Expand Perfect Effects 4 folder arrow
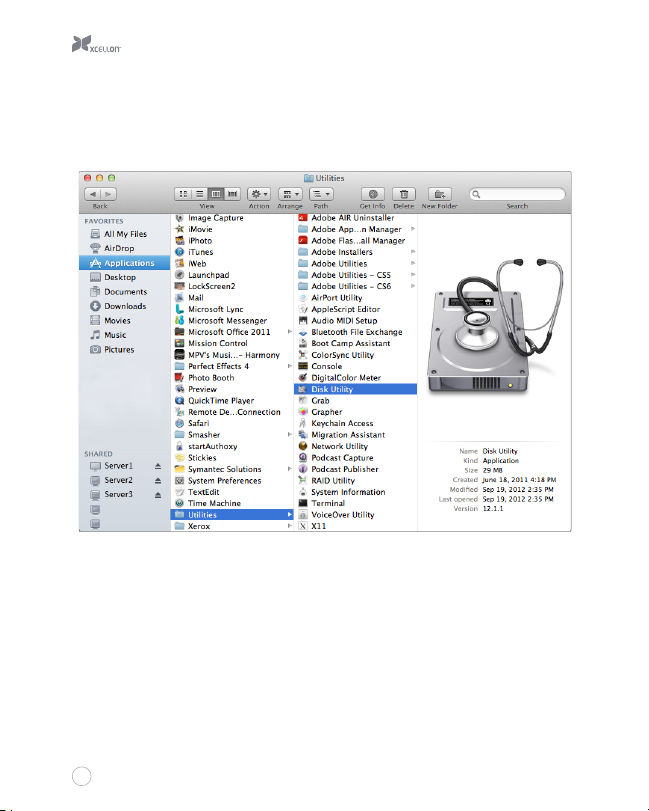 click(x=290, y=366)
